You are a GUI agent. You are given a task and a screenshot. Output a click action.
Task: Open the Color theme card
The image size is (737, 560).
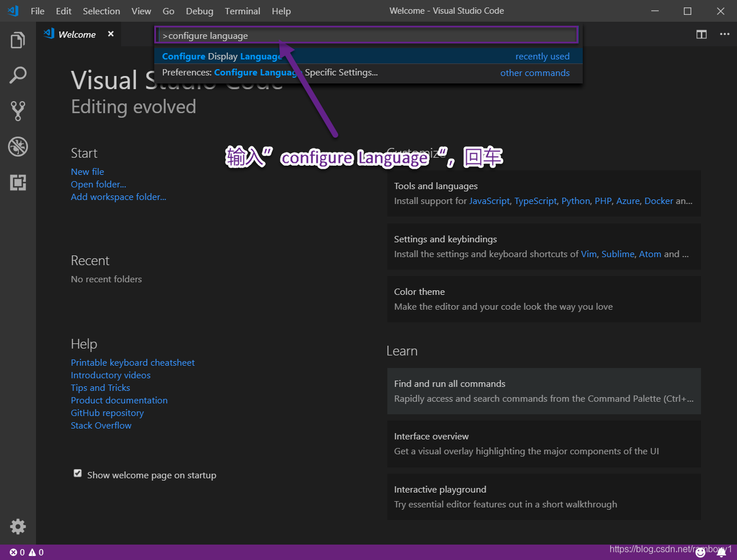click(544, 299)
